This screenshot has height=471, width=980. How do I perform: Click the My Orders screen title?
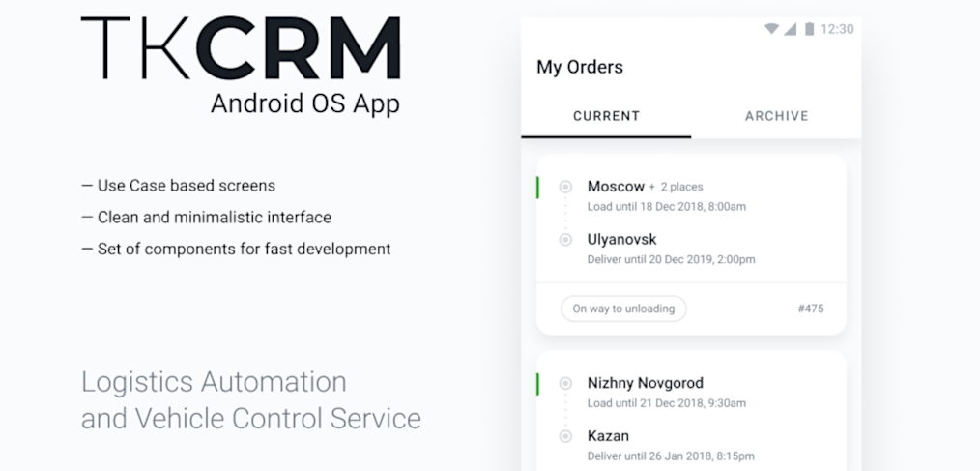tap(580, 67)
